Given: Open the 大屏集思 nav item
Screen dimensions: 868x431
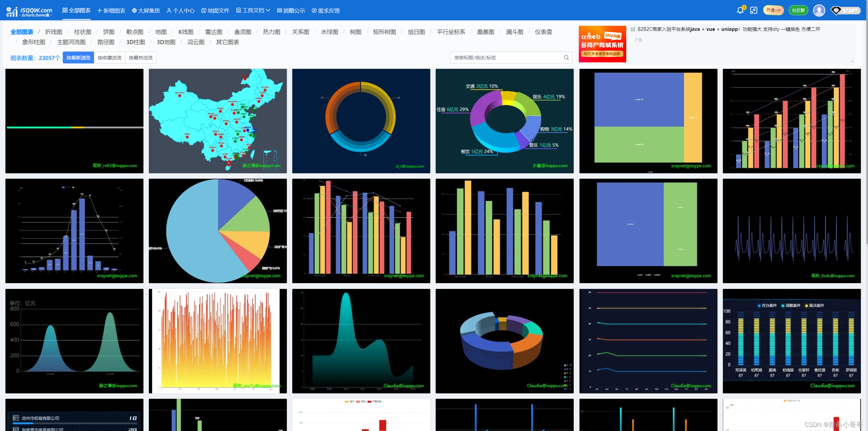Looking at the screenshot, I should click(146, 11).
